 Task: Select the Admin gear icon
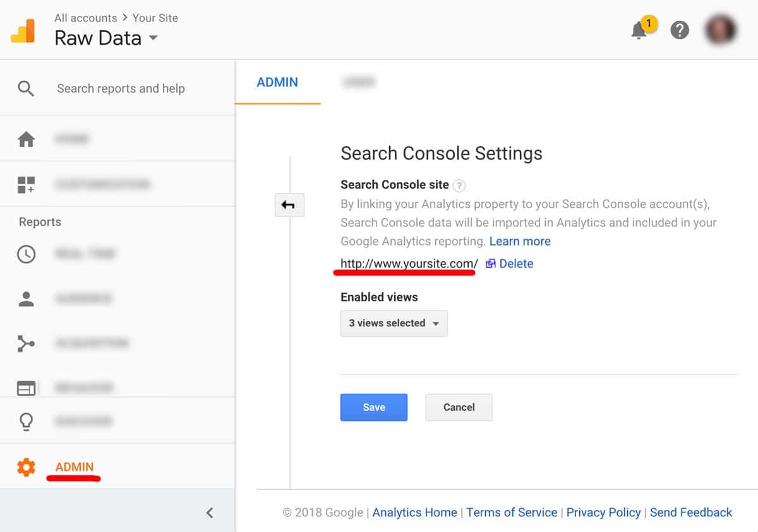26,467
